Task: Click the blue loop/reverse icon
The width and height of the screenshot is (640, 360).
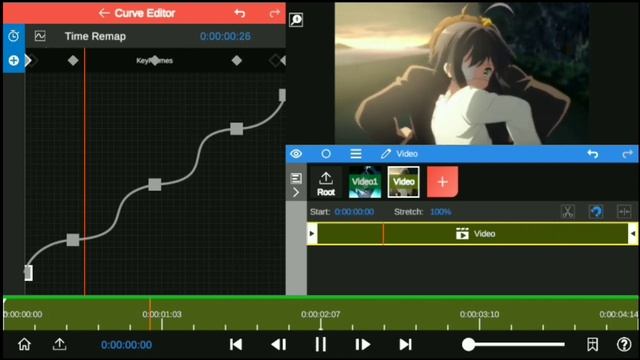Action: click(596, 212)
